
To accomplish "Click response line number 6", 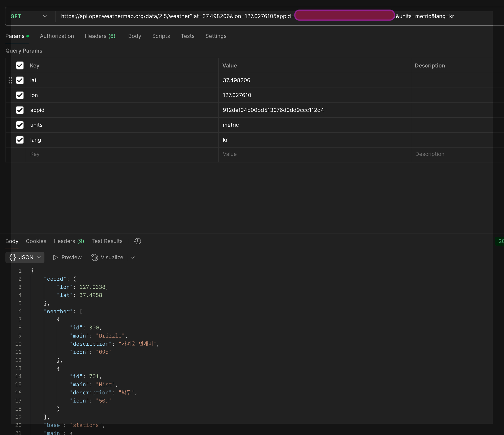I will (20, 311).
